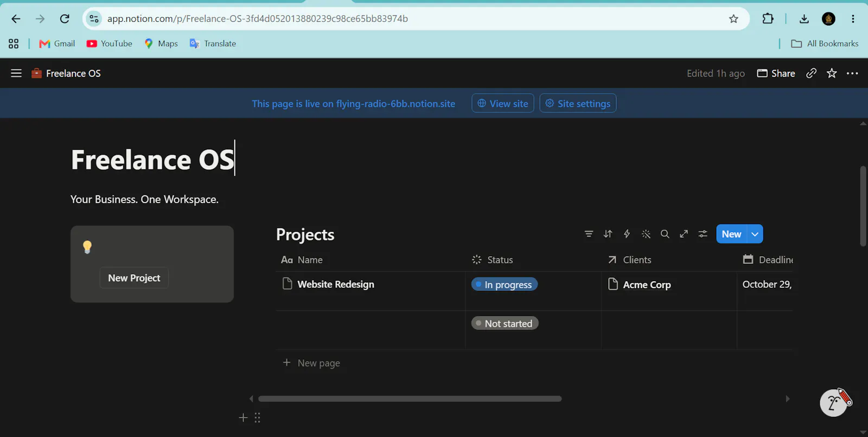Screen dimensions: 868x437
Task: Open browser downloads
Action: (x=804, y=19)
